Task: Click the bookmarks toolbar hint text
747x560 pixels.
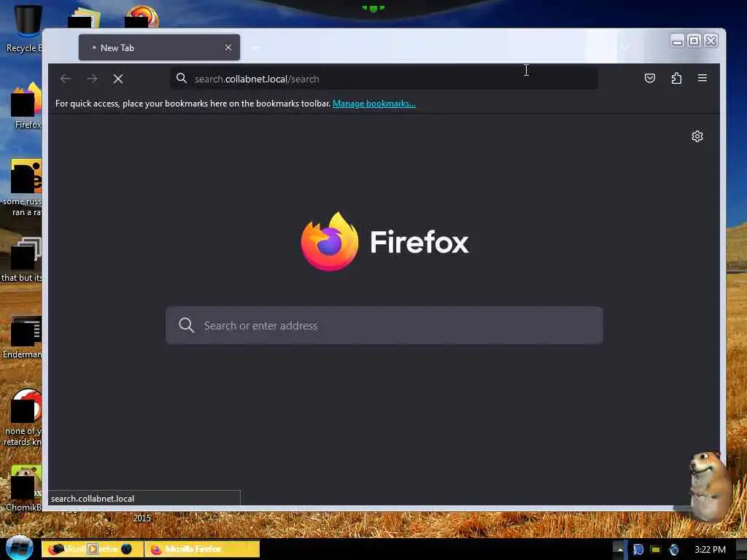Action: 193,104
